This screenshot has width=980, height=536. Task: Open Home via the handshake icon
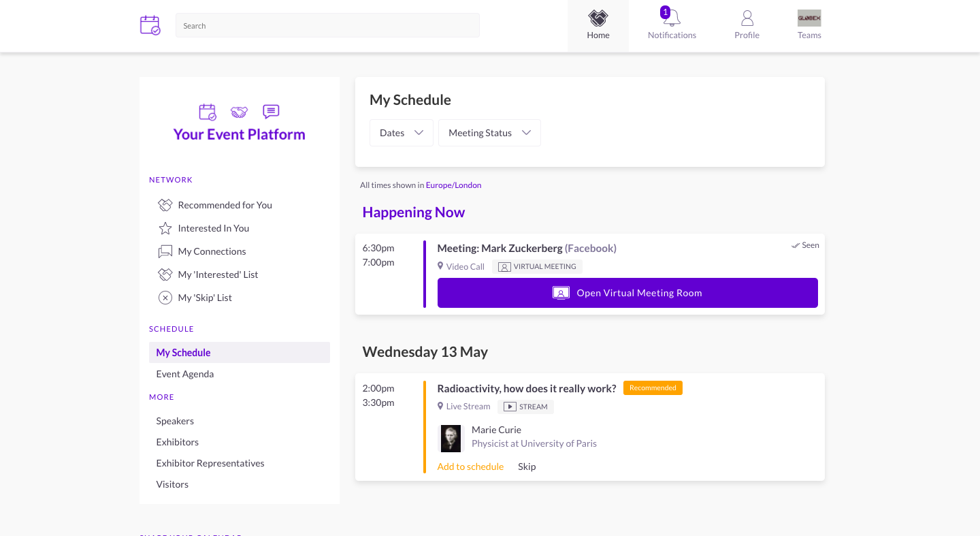[598, 18]
